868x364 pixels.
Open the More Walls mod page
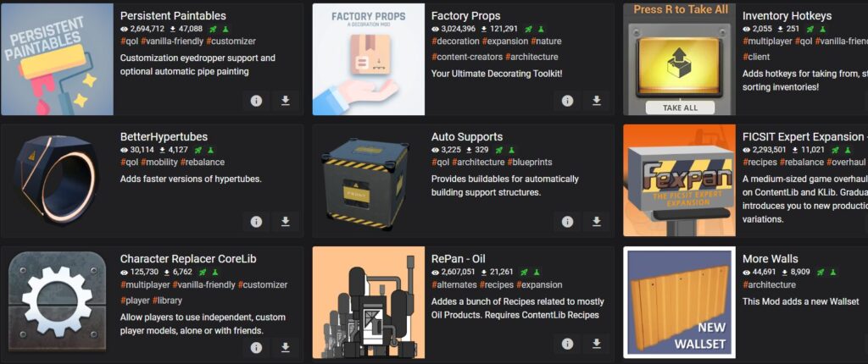770,258
